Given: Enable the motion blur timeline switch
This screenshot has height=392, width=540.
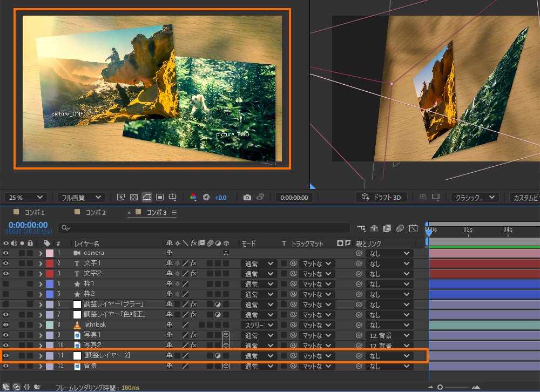Looking at the screenshot, I should pyautogui.click(x=400, y=228).
